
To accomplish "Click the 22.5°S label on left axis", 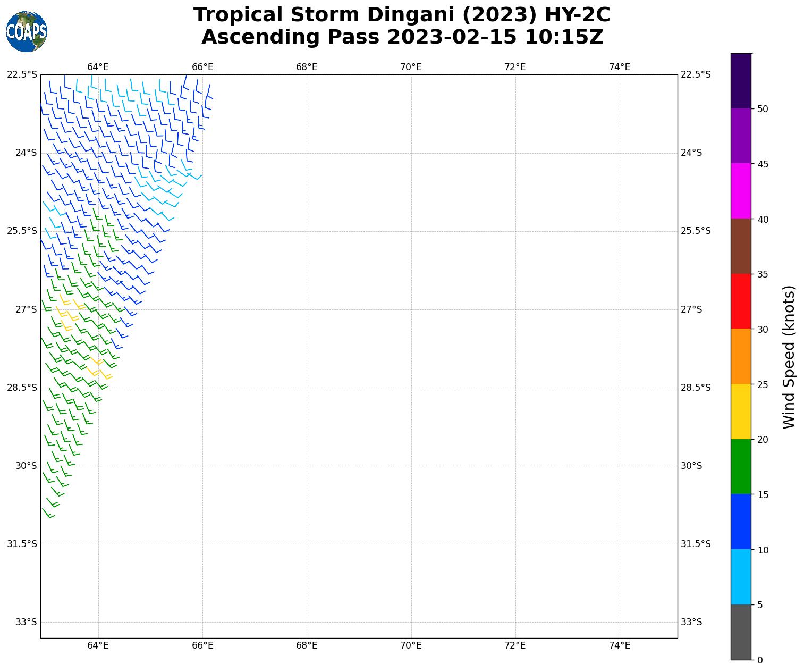I will click(x=22, y=74).
